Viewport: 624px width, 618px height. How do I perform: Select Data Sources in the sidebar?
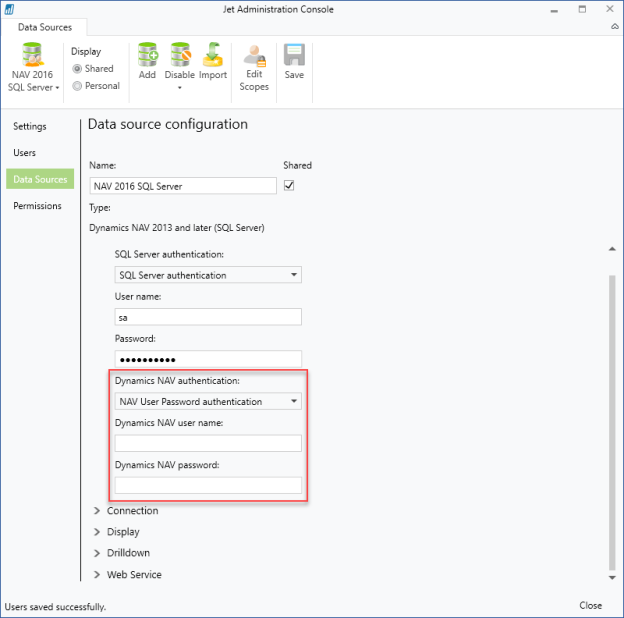(x=40, y=179)
